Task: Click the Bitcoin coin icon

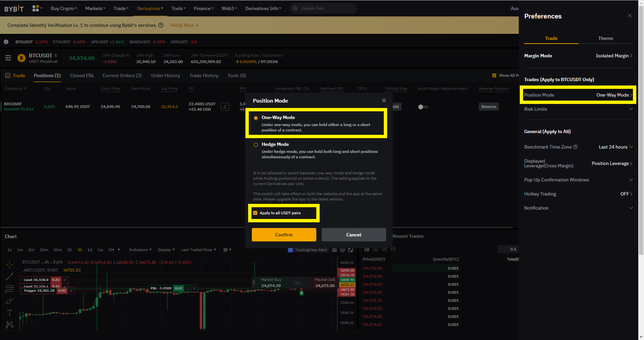Action: 21,58
